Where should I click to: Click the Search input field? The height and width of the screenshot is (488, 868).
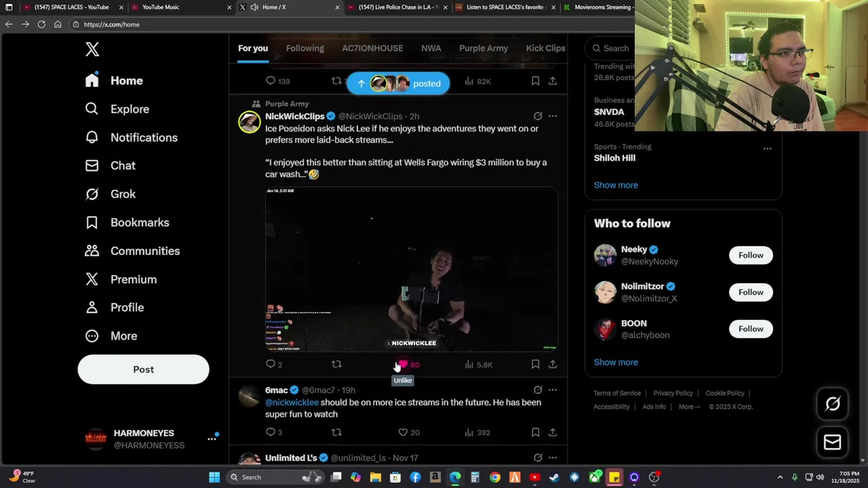point(610,48)
